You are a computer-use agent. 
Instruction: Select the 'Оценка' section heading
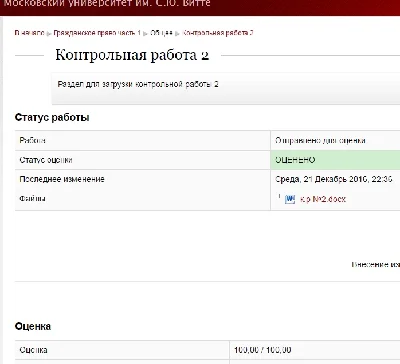pyautogui.click(x=33, y=326)
